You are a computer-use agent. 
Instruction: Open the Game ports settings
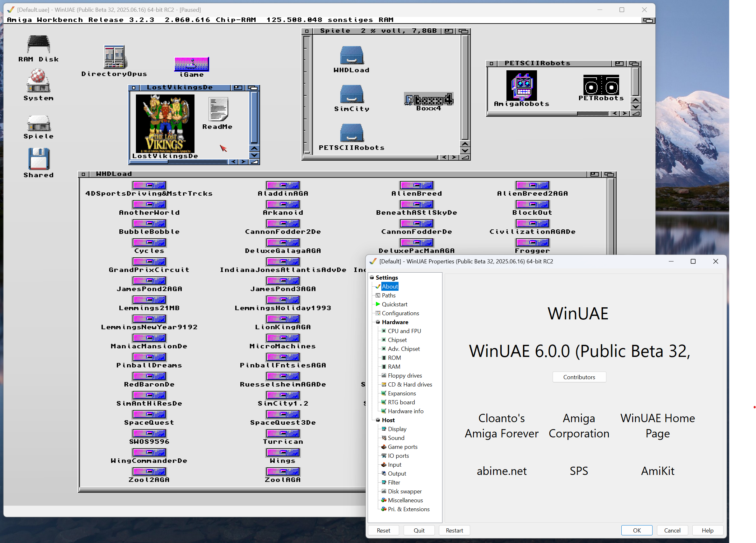(x=402, y=447)
